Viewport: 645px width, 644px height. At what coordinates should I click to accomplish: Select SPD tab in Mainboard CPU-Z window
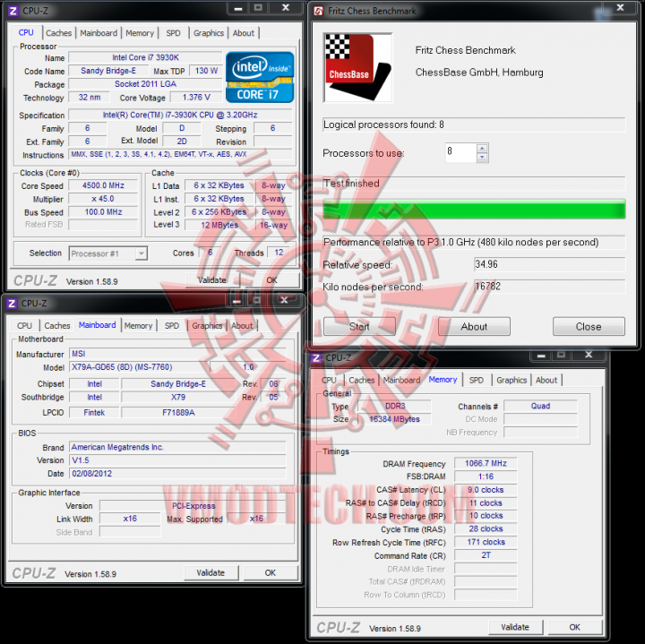pos(172,326)
